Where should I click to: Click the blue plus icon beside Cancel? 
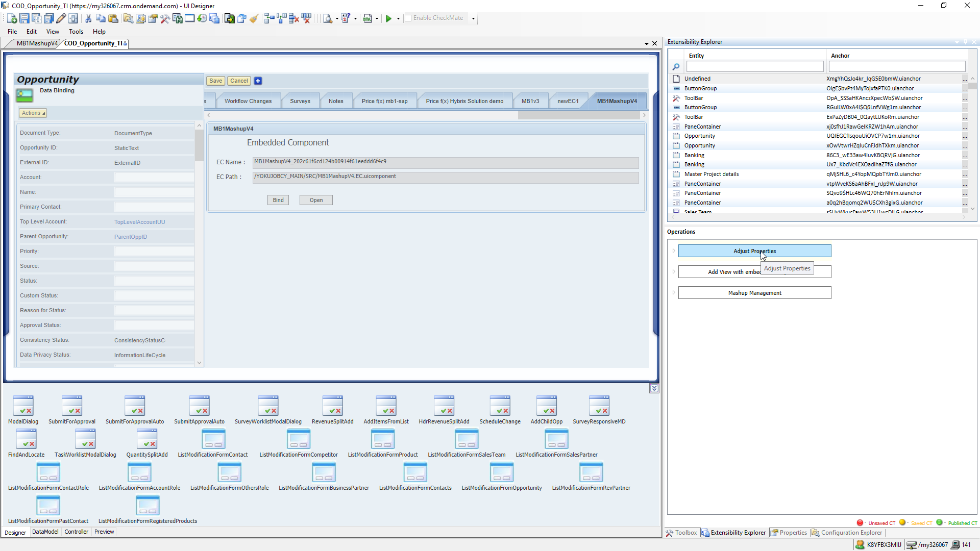258,81
